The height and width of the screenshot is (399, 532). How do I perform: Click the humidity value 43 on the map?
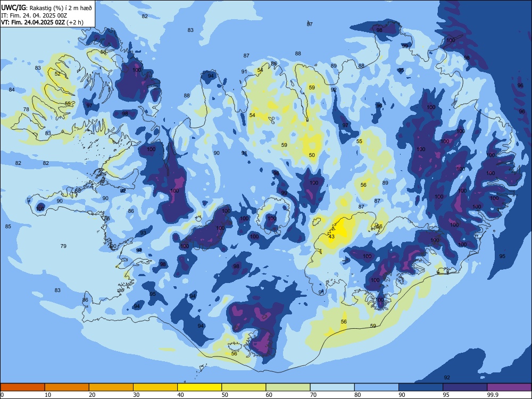pos(331,237)
